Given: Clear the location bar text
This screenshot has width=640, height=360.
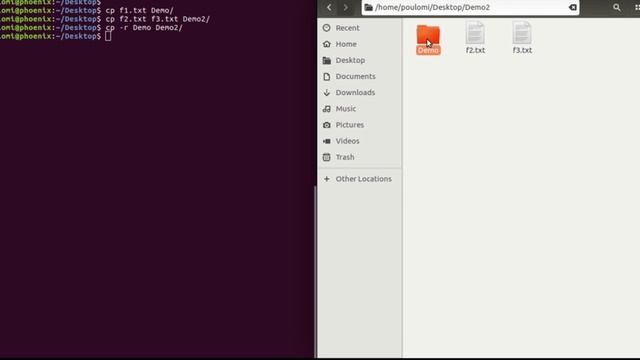Looking at the screenshot, I should (573, 7).
